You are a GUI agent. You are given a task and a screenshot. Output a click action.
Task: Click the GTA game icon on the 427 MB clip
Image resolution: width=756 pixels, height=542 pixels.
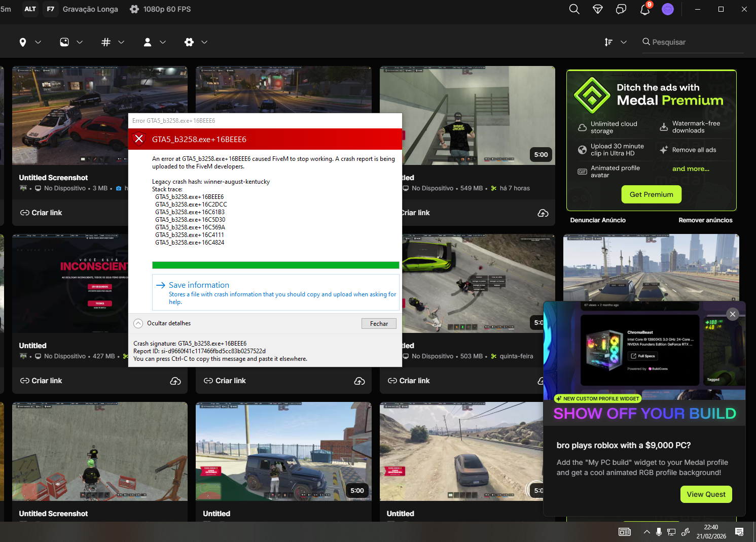click(x=23, y=356)
